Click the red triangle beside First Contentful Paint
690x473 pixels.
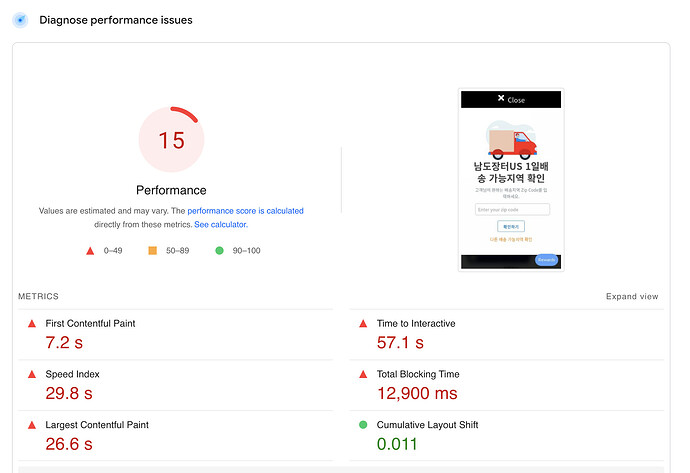32,324
